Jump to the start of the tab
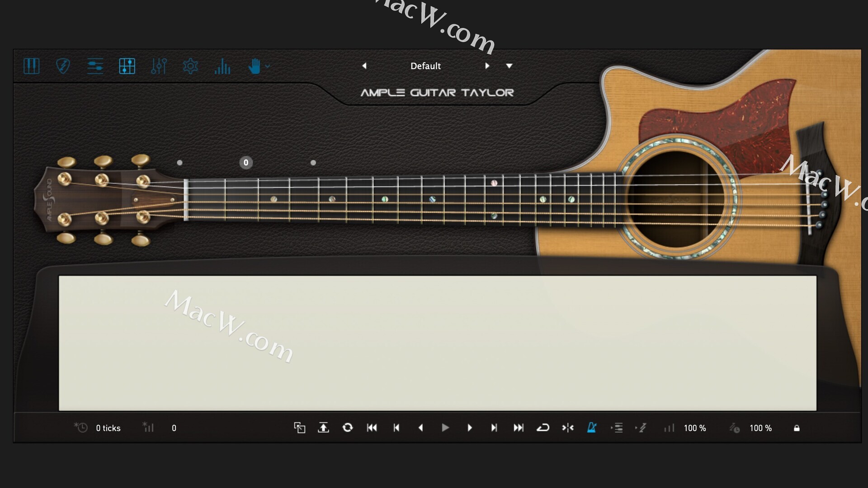This screenshot has width=868, height=488. tap(372, 427)
